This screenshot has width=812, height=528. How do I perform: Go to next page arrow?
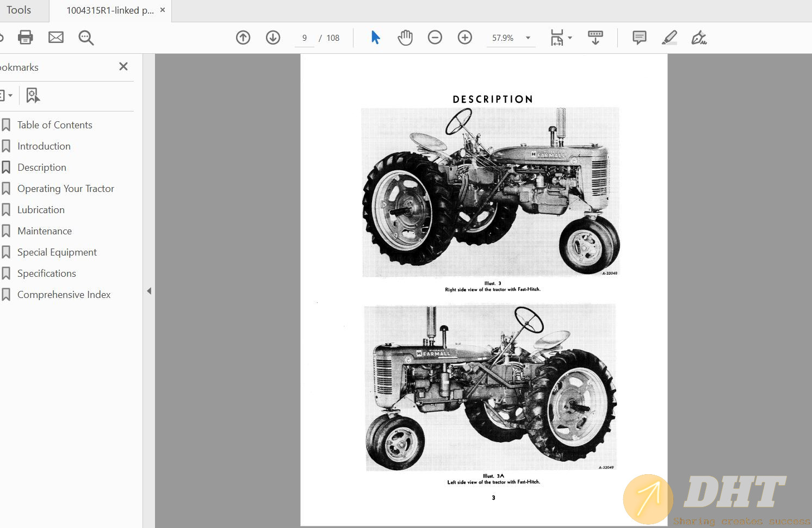point(273,38)
